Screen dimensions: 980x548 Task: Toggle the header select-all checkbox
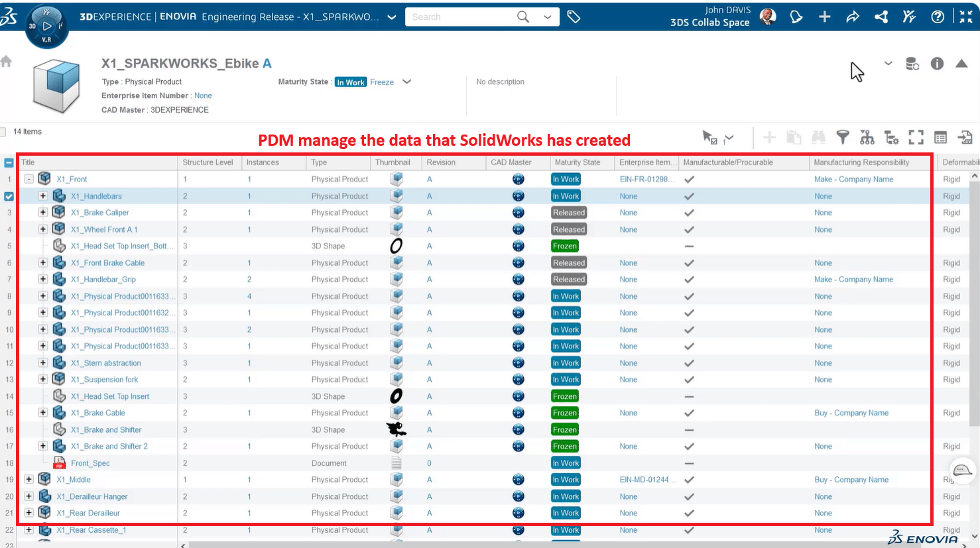tap(9, 162)
